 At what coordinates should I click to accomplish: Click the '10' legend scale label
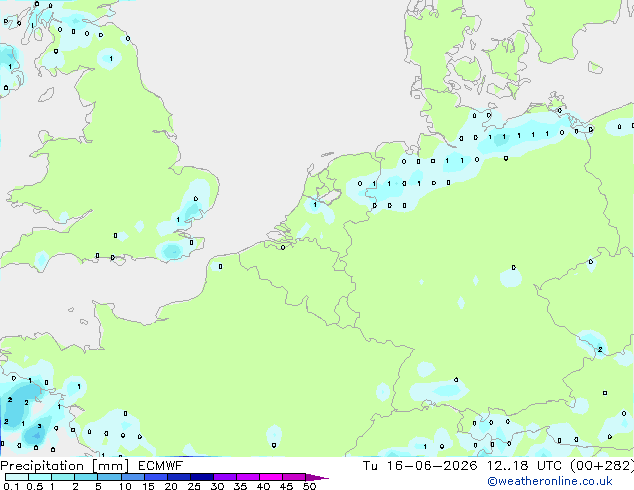[x=125, y=486]
